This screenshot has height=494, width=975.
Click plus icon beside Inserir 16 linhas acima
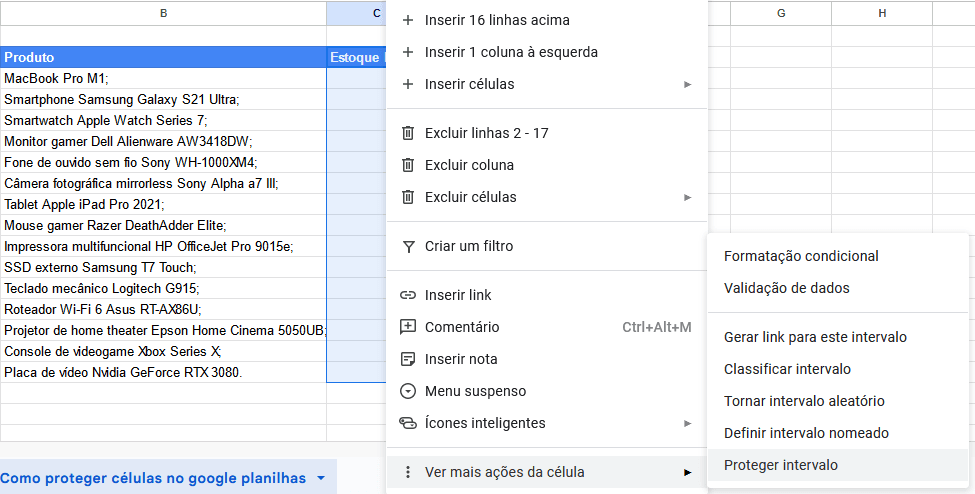[x=407, y=20]
